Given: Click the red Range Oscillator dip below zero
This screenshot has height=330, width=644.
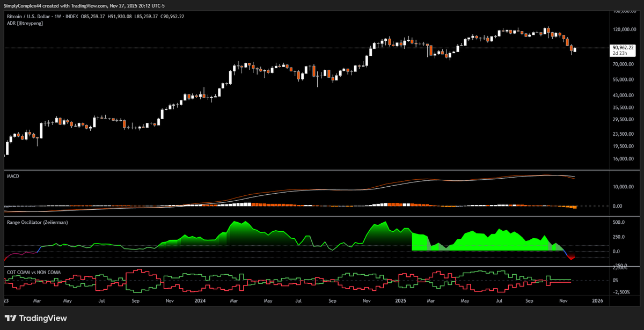Looking at the screenshot, I should click(x=571, y=256).
